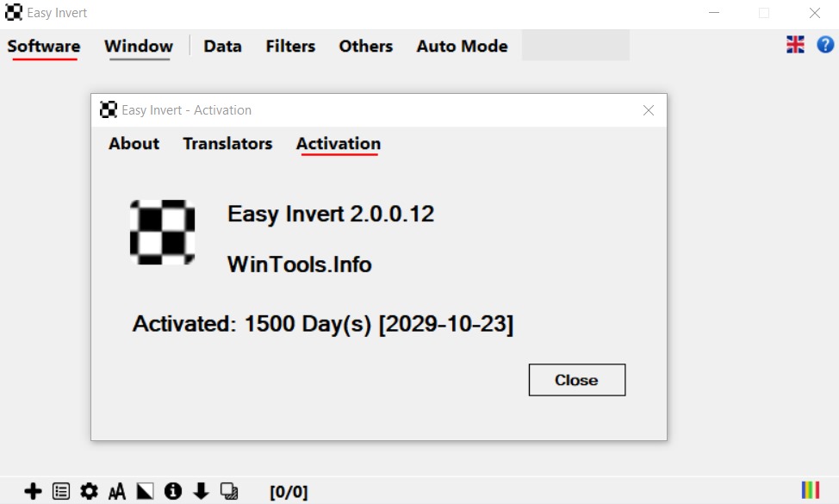Click the [0/0] counter in status bar
Viewport: 839px width, 504px height.
[x=289, y=492]
